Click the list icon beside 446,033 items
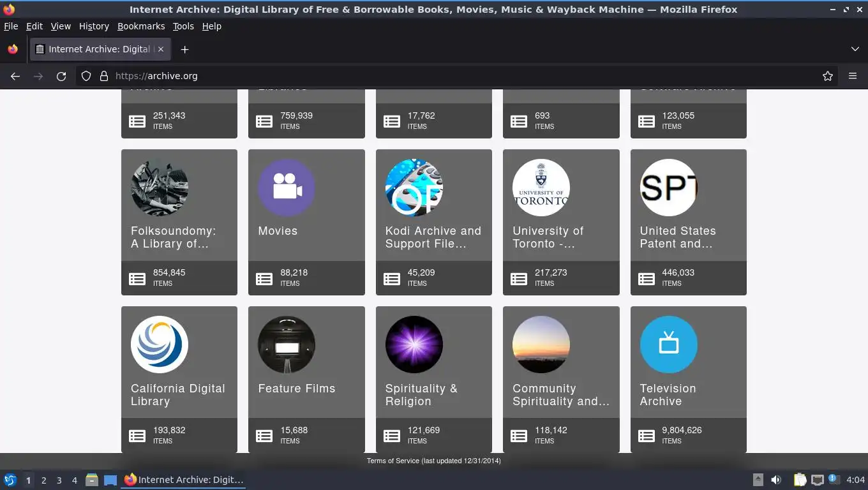This screenshot has height=490, width=868. 647,279
